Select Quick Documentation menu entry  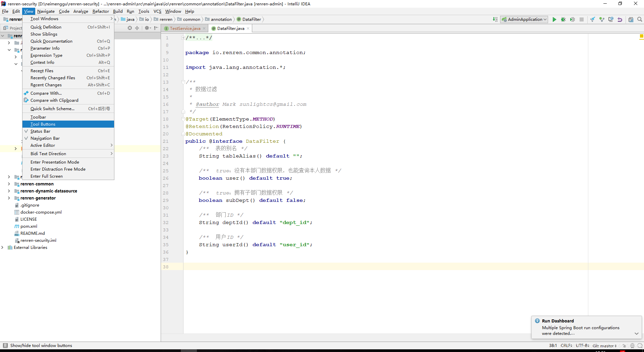pos(68,41)
